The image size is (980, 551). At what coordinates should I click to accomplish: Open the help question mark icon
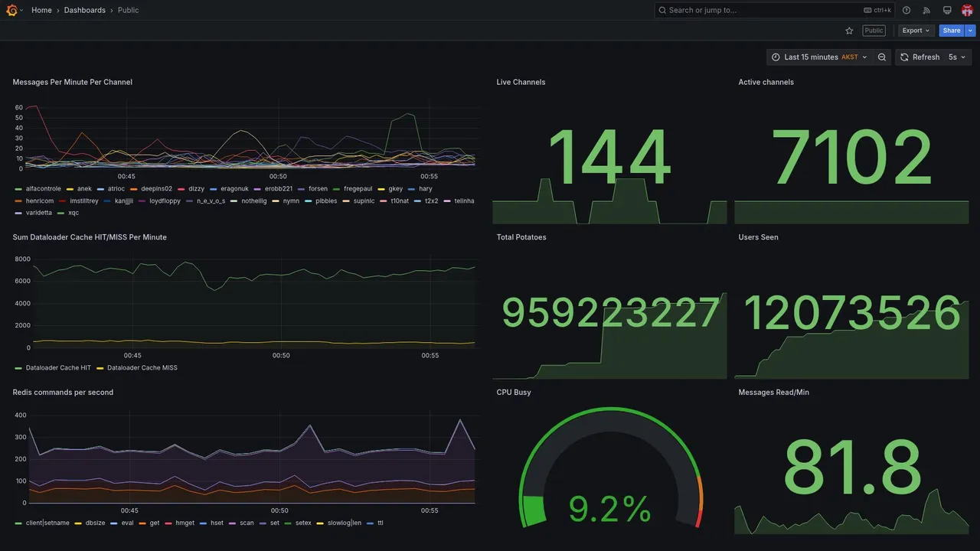click(x=906, y=10)
